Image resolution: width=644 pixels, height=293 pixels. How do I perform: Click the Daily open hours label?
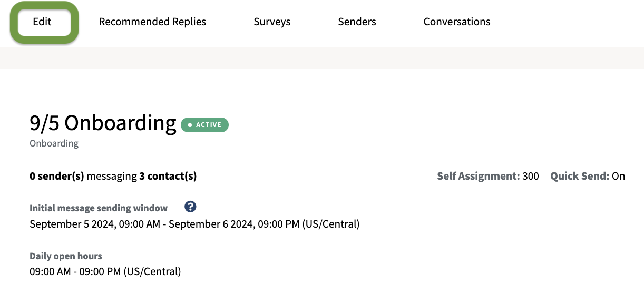click(x=66, y=256)
